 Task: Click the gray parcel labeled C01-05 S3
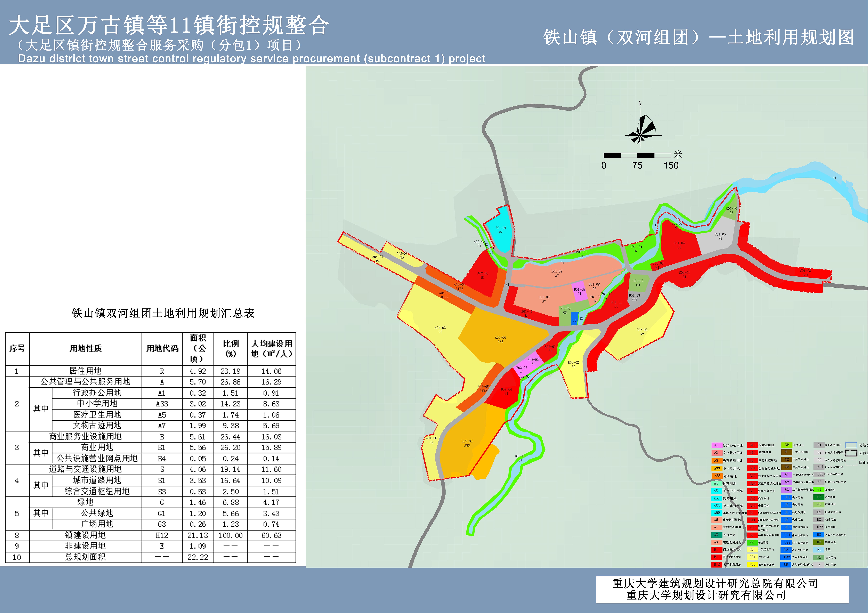pos(720,236)
